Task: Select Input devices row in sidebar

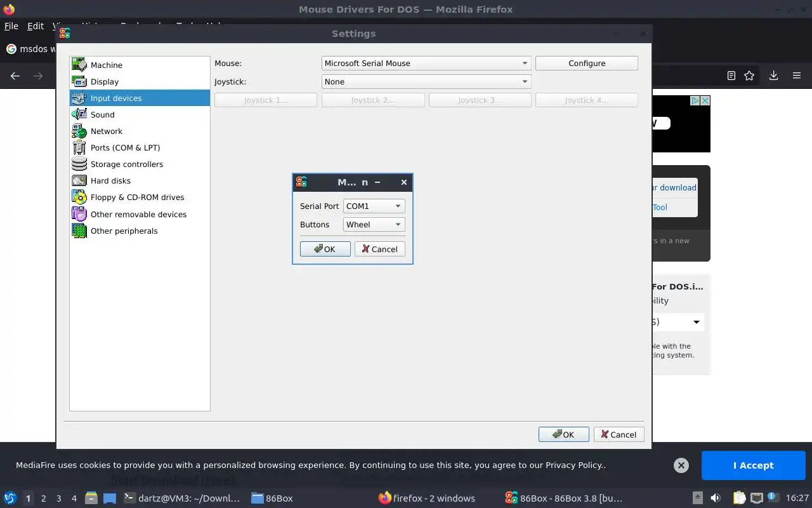Action: point(140,98)
